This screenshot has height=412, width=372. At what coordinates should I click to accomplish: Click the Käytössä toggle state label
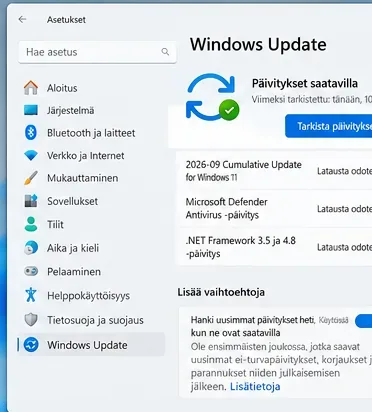(x=334, y=321)
